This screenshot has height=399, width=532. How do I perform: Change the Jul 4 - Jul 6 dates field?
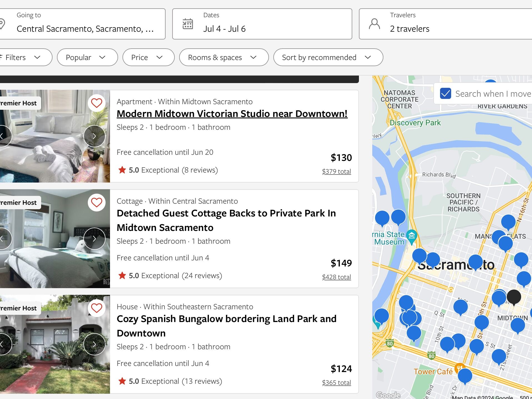tap(262, 24)
